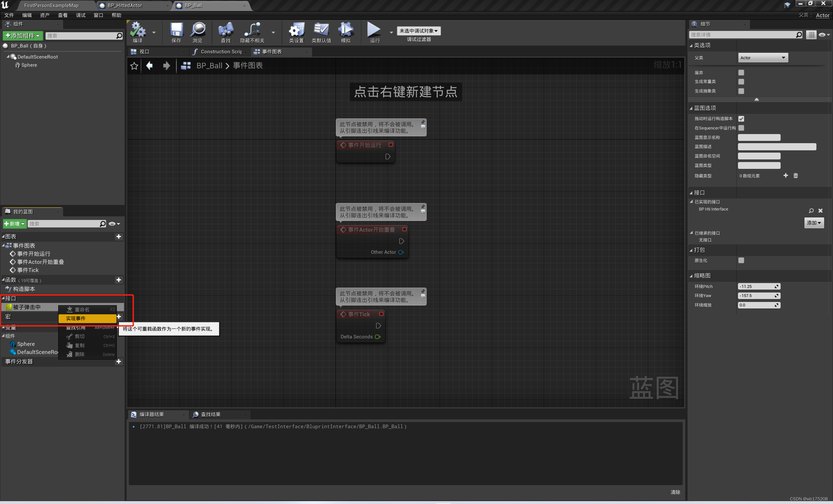This screenshot has height=504, width=833.
Task: Open the 文件 menu
Action: pyautogui.click(x=9, y=15)
